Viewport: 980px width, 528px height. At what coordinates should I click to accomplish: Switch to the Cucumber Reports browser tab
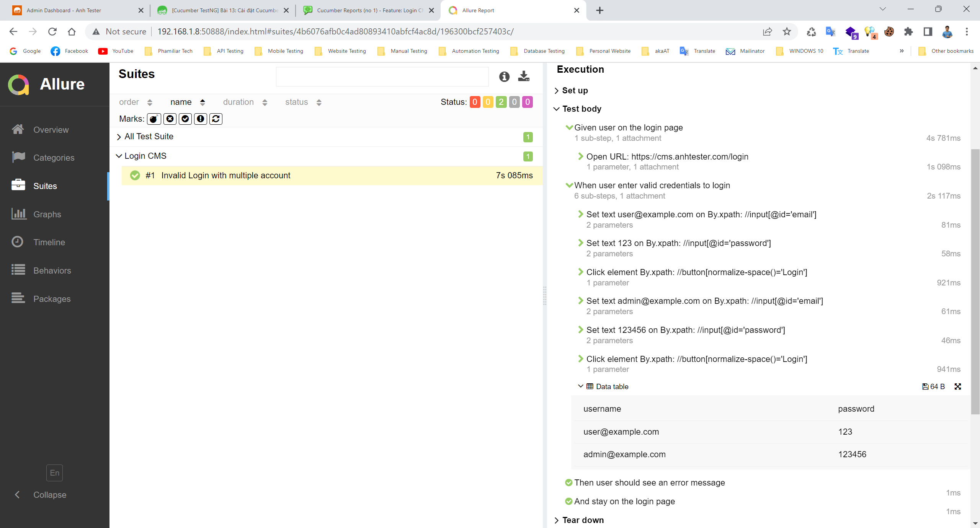click(x=368, y=10)
